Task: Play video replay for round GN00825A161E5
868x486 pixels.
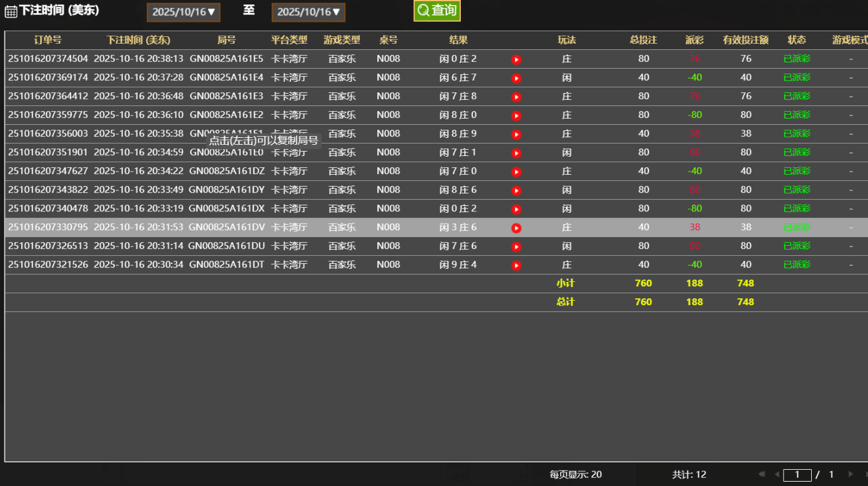Action: [516, 59]
